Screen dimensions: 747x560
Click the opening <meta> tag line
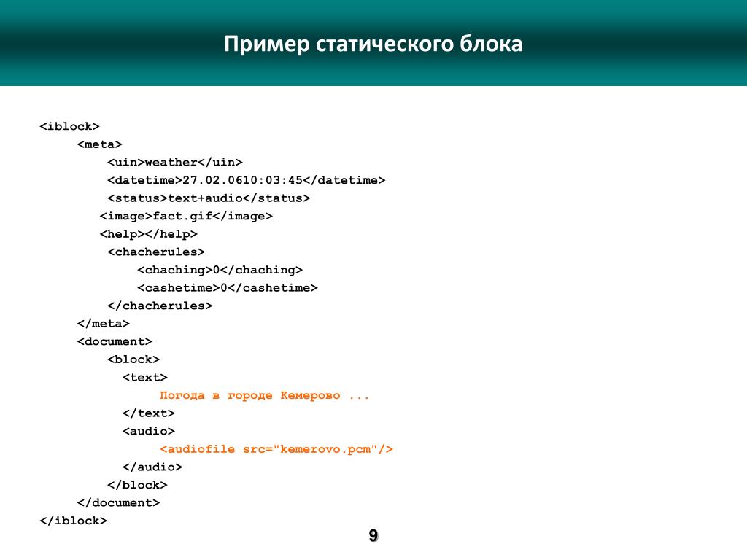[99, 144]
